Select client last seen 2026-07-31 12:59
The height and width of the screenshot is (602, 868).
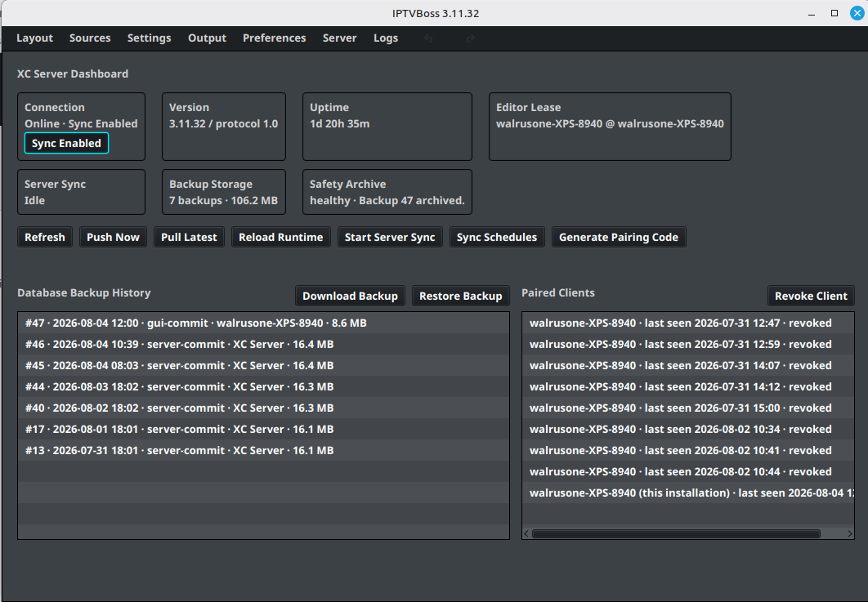tap(688, 344)
